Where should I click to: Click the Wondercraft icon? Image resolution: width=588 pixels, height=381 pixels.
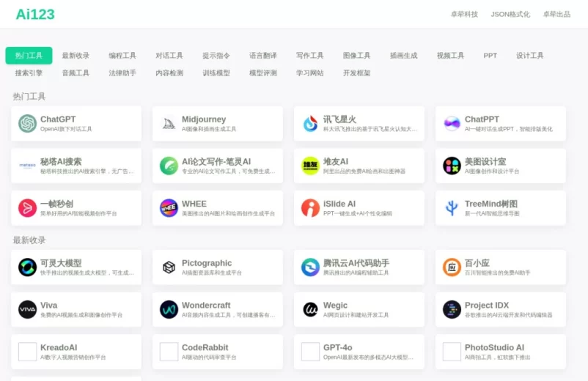(169, 309)
